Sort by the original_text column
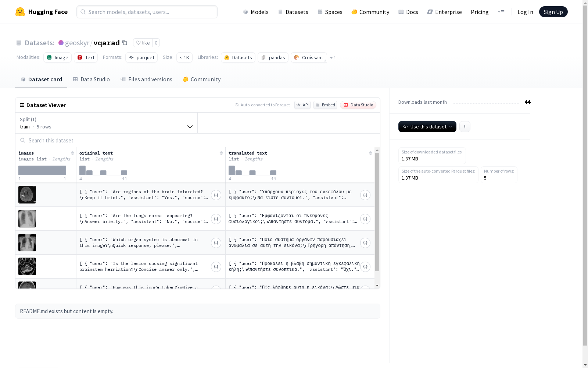The width and height of the screenshot is (588, 368). point(221,153)
